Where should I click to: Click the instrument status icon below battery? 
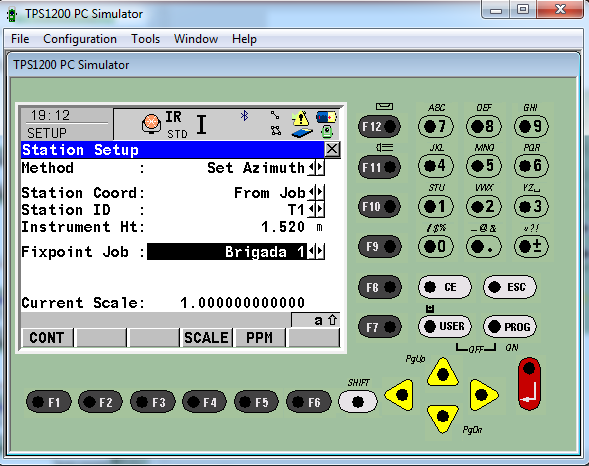coord(327,131)
